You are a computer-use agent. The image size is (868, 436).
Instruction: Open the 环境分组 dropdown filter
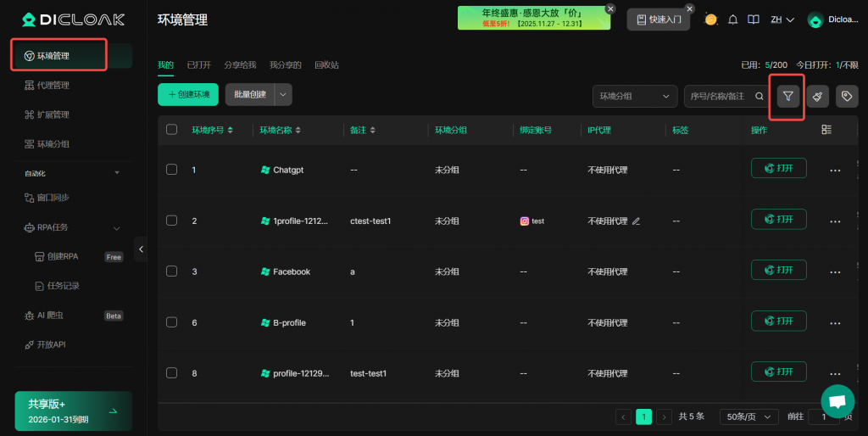634,97
